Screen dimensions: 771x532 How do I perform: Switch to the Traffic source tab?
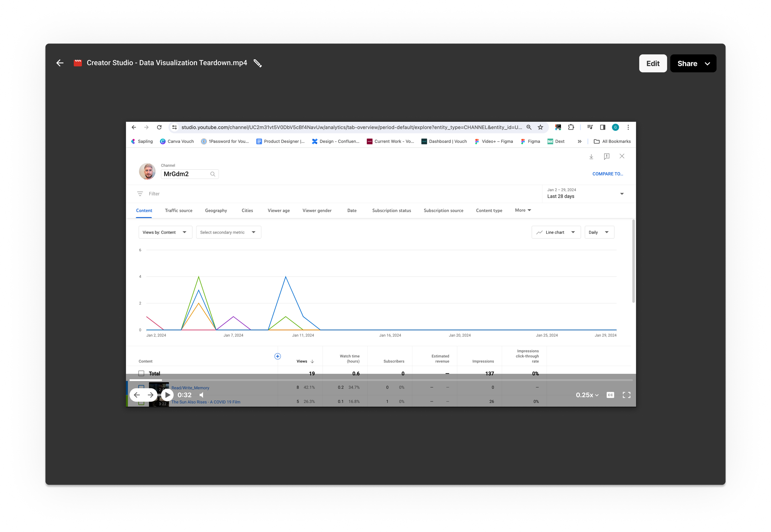pos(179,210)
